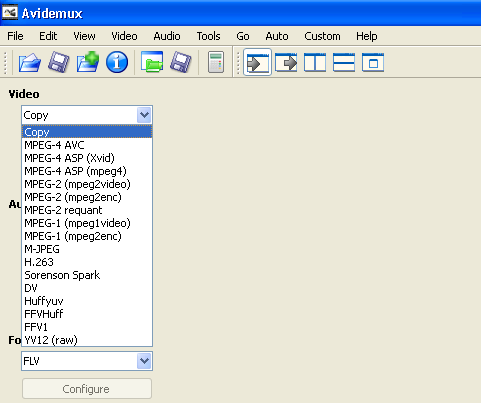481x403 pixels.
Task: Choose MPEG-2 (mpeg2enc) codec
Action: coord(87,197)
